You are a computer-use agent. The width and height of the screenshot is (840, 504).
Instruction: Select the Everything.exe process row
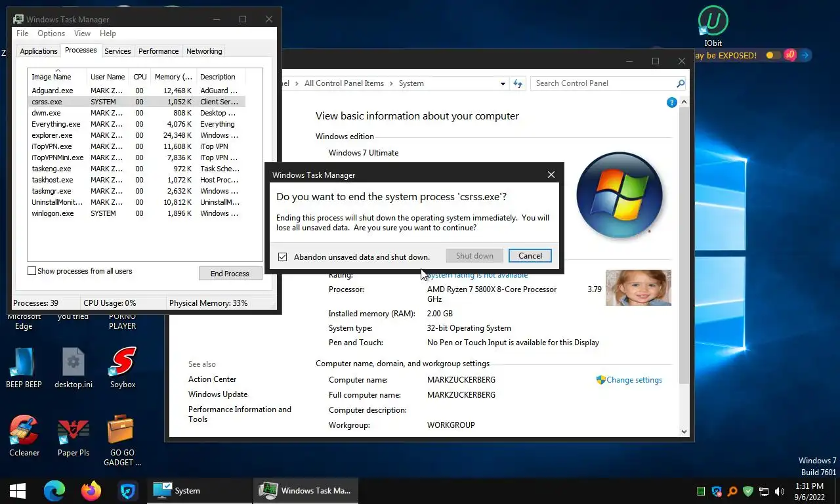136,124
